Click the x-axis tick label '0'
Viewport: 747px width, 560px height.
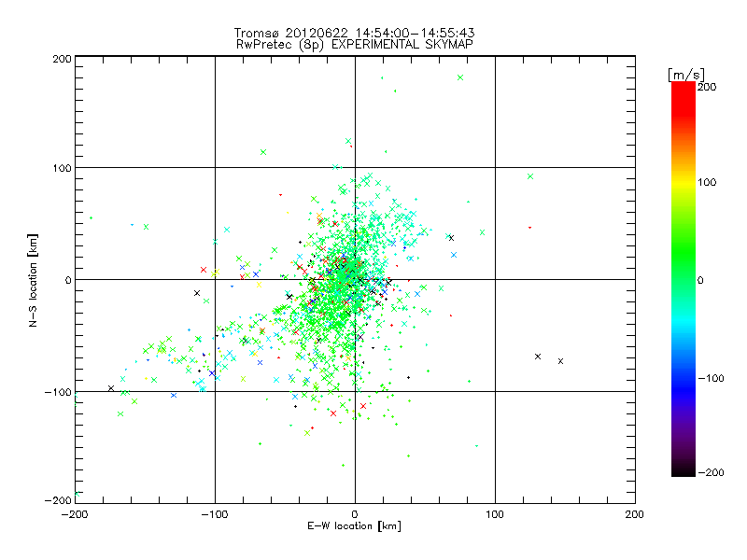pyautogui.click(x=355, y=514)
